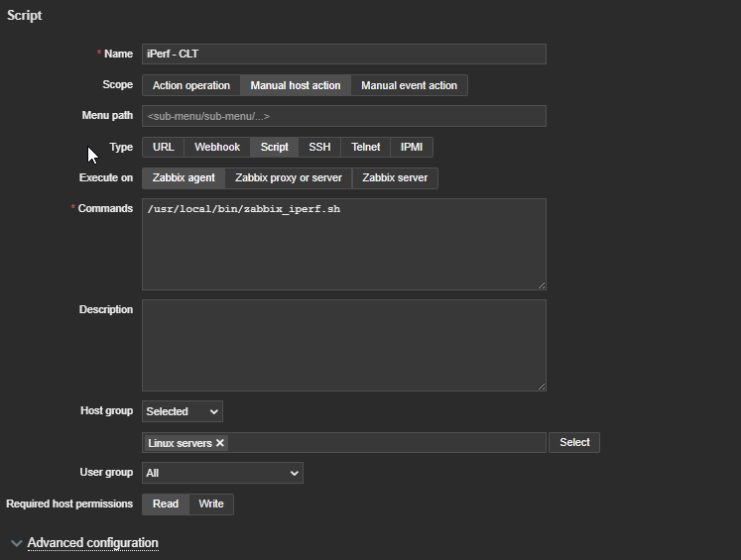The height and width of the screenshot is (560, 741).
Task: Set scope to Action operation
Action: 190,85
